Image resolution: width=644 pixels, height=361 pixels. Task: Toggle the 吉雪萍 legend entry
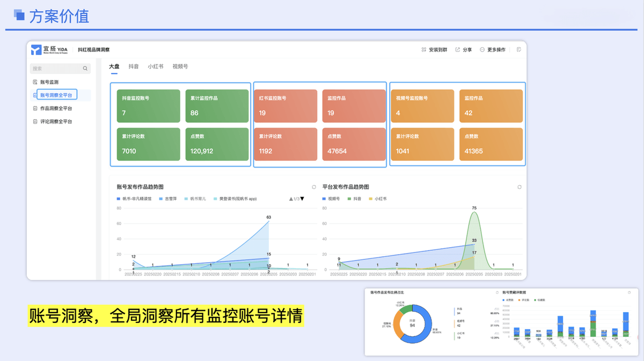(x=166, y=197)
